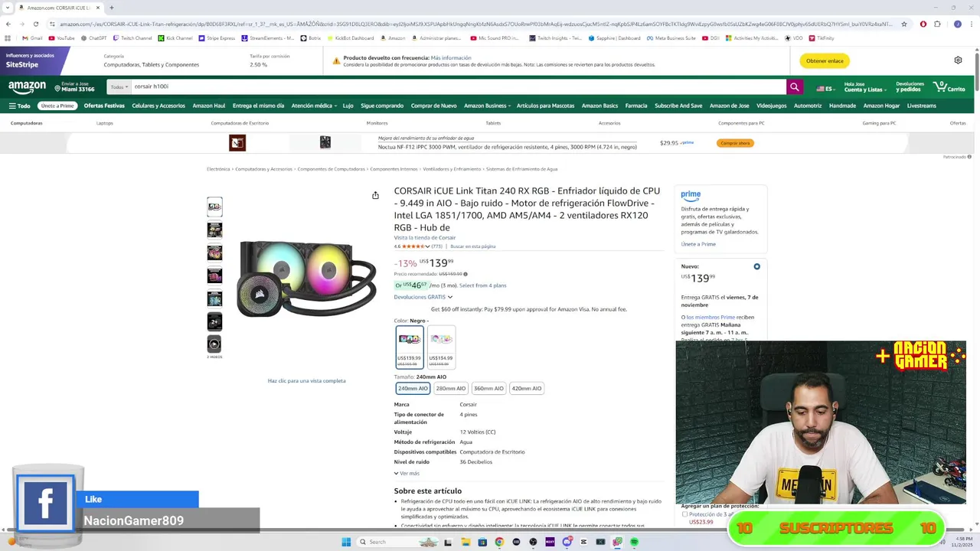Viewport: 980px width, 551px height.
Task: Open the (773) reviews count link
Action: point(436,246)
